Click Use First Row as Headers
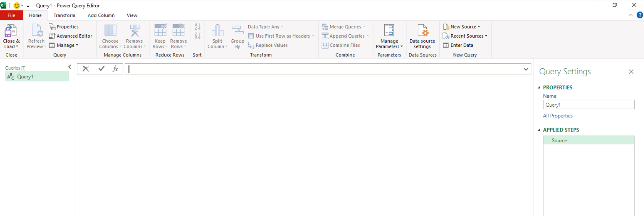 point(281,36)
